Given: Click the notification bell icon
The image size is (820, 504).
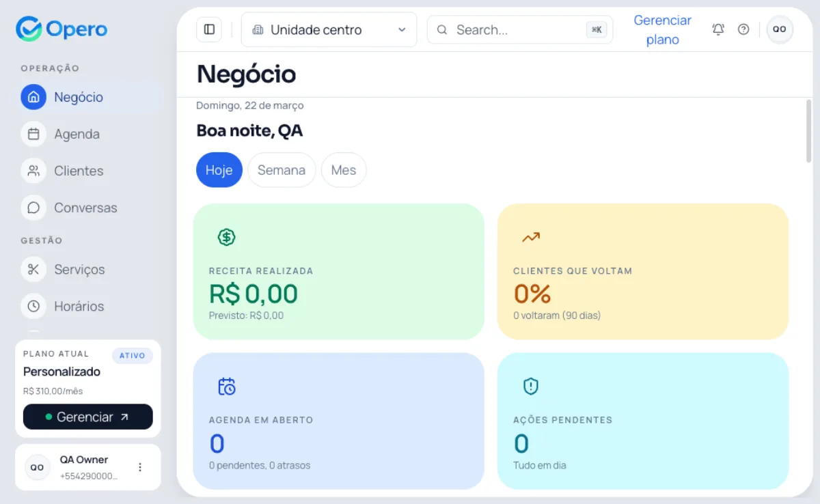Looking at the screenshot, I should [x=718, y=29].
